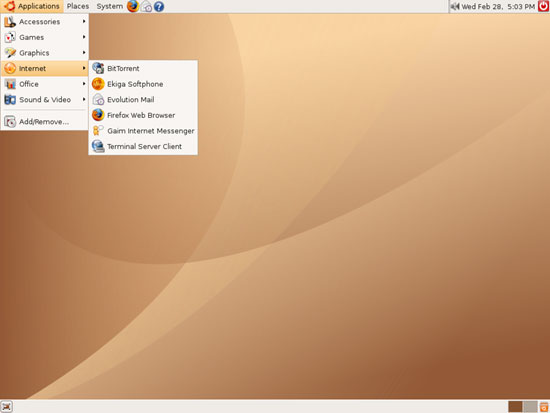Click the Graphics label
Viewport: 550px width, 413px height.
34,53
